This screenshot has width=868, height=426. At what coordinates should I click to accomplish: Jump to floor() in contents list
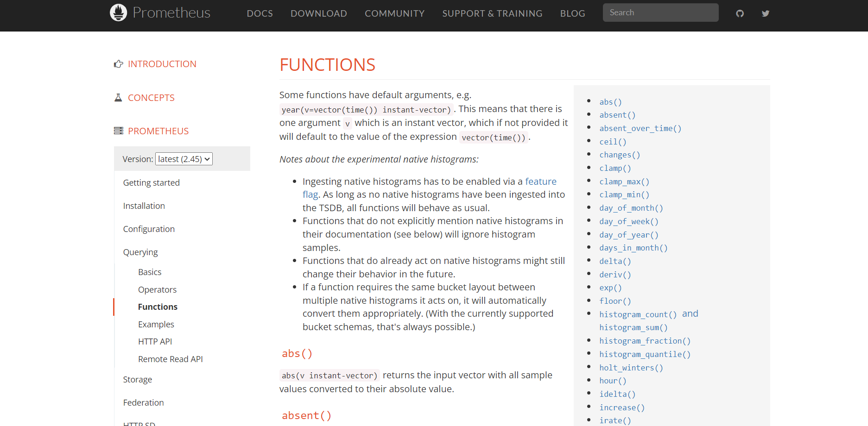pyautogui.click(x=615, y=301)
